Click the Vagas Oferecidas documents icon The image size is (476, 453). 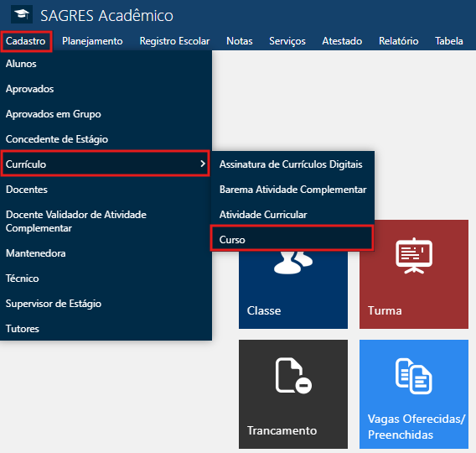(x=414, y=376)
